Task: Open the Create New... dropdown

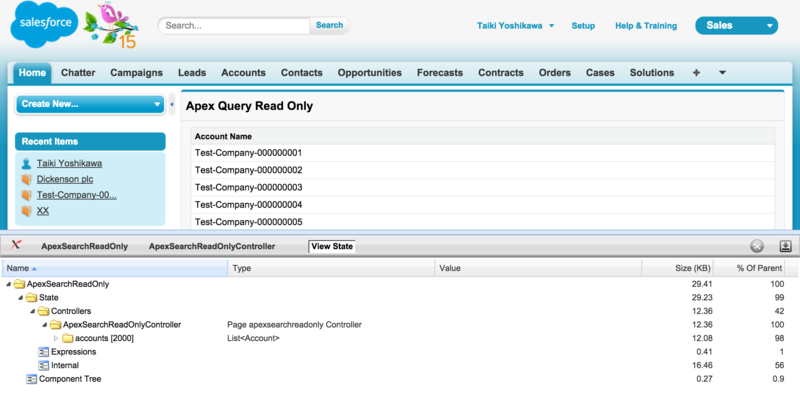Action: [x=91, y=104]
